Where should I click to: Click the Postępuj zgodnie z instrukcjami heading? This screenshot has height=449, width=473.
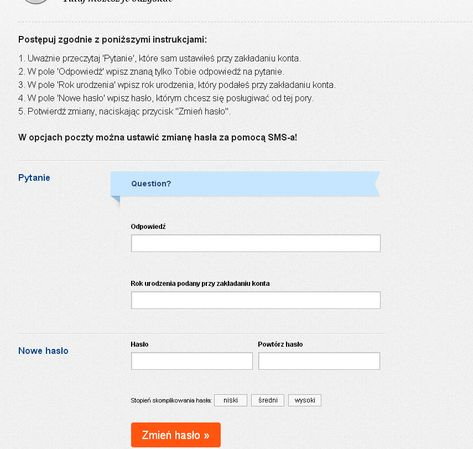tap(112, 40)
